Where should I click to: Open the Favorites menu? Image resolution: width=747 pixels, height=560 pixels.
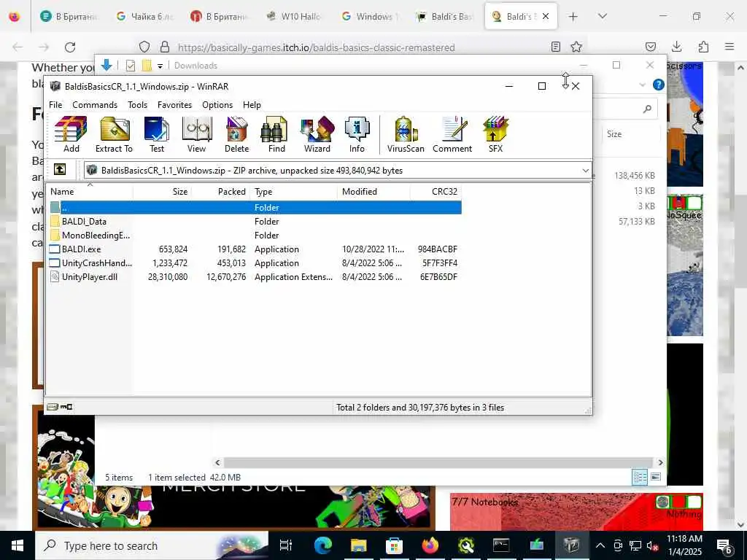point(174,105)
